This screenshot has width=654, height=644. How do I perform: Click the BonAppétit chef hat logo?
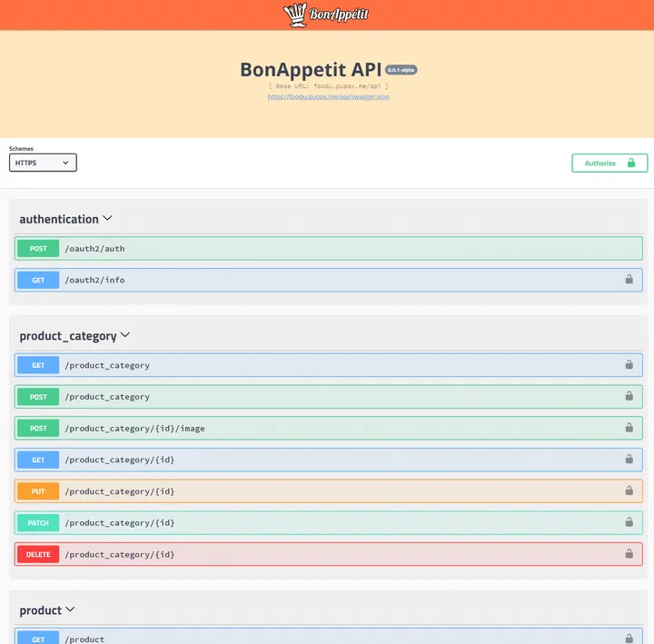pos(326,15)
